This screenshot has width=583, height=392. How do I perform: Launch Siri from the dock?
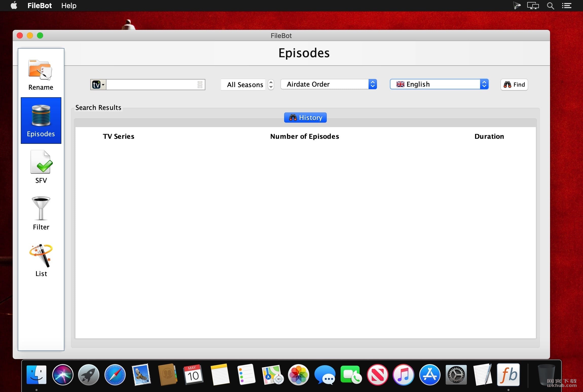tap(63, 375)
